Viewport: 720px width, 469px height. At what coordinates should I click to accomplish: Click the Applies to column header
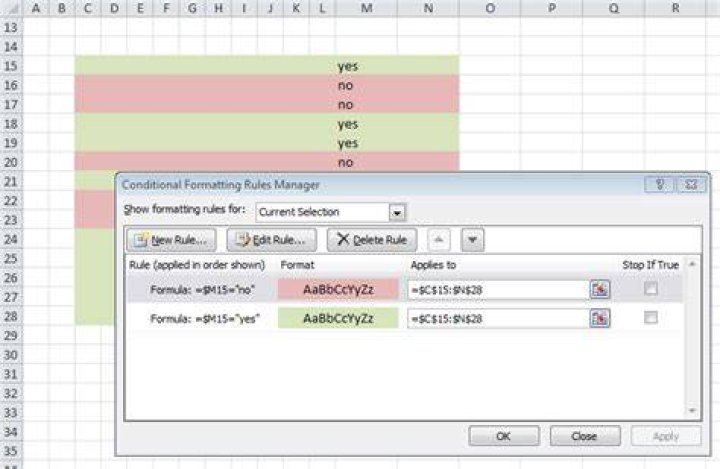pos(433,265)
